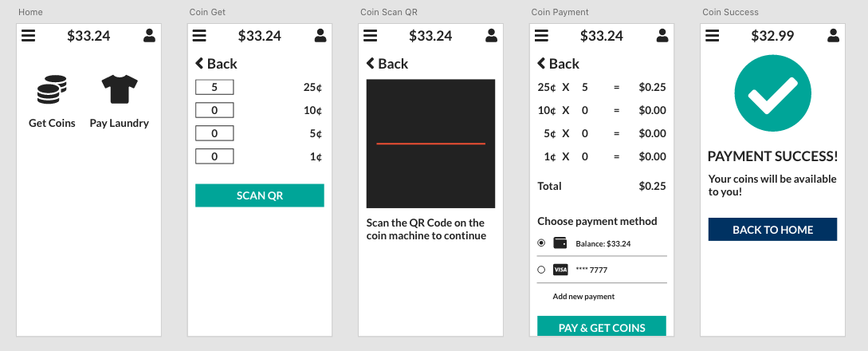
Task: Go Back from Coin Scan QR screen
Action: (x=387, y=64)
